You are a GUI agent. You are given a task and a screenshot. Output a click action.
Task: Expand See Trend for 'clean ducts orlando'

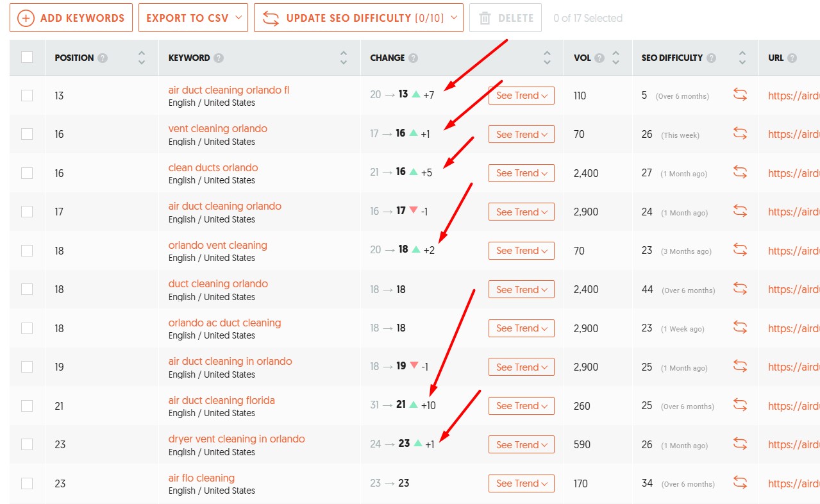coord(521,173)
